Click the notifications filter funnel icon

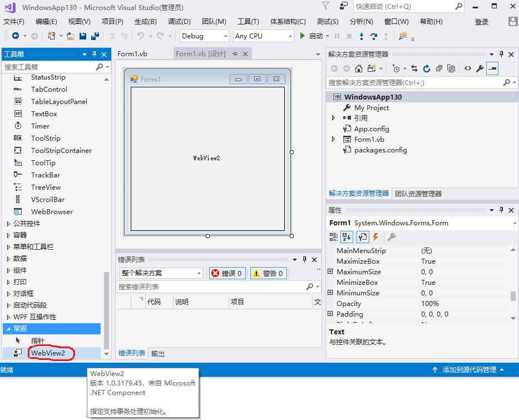point(326,6)
